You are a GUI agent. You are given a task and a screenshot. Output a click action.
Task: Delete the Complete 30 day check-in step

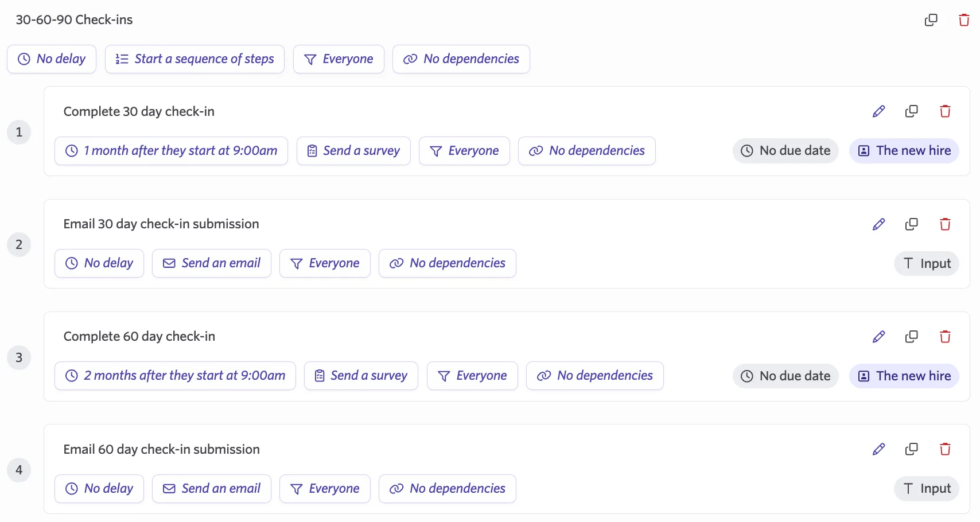coord(945,111)
